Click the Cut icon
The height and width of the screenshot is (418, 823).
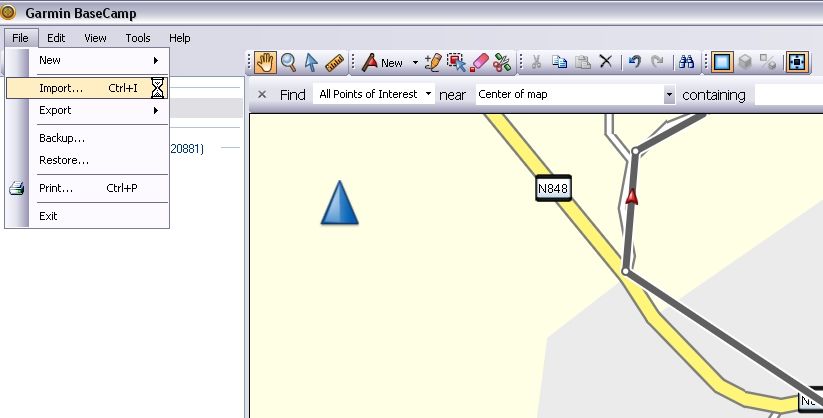point(536,62)
